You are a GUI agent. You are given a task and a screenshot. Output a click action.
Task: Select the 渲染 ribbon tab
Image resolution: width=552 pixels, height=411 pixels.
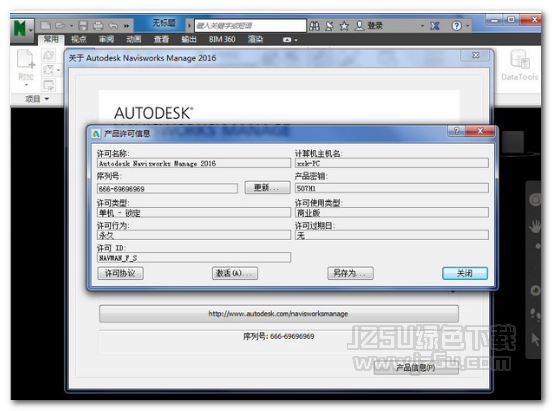tap(256, 39)
